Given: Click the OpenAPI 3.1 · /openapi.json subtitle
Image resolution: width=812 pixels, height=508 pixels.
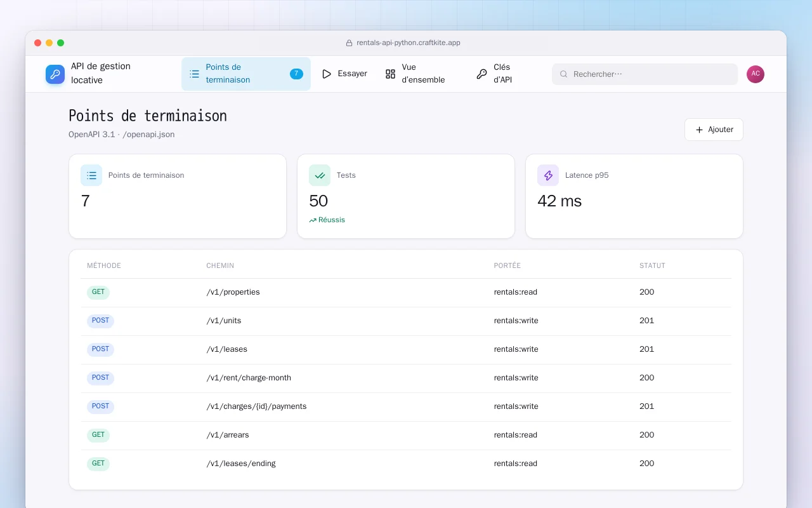Looking at the screenshot, I should (122, 135).
